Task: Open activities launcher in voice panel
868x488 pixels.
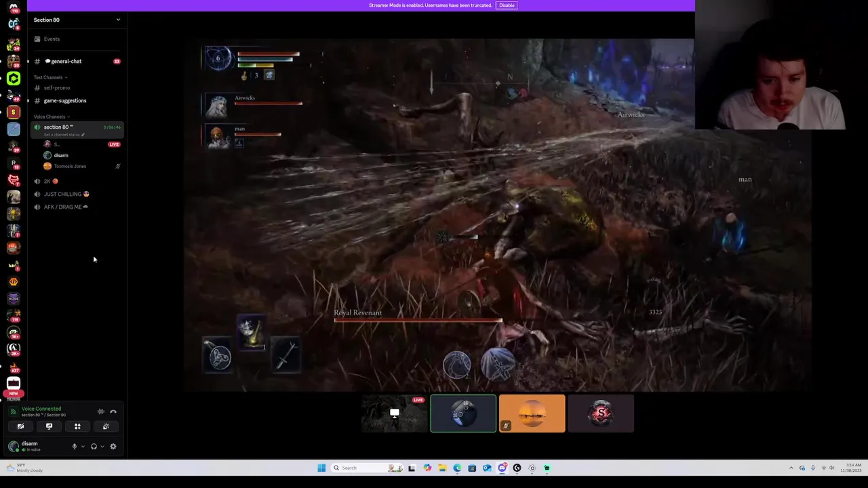Action: click(77, 426)
